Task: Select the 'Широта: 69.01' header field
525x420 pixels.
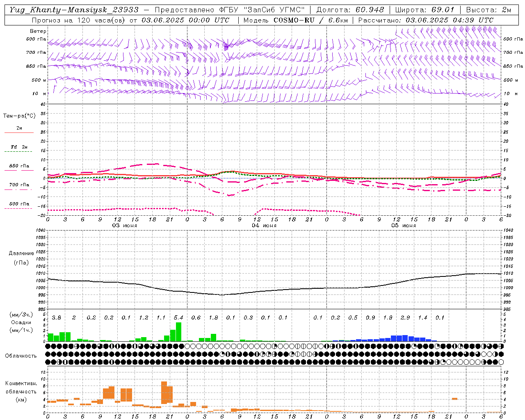Action: point(425,9)
